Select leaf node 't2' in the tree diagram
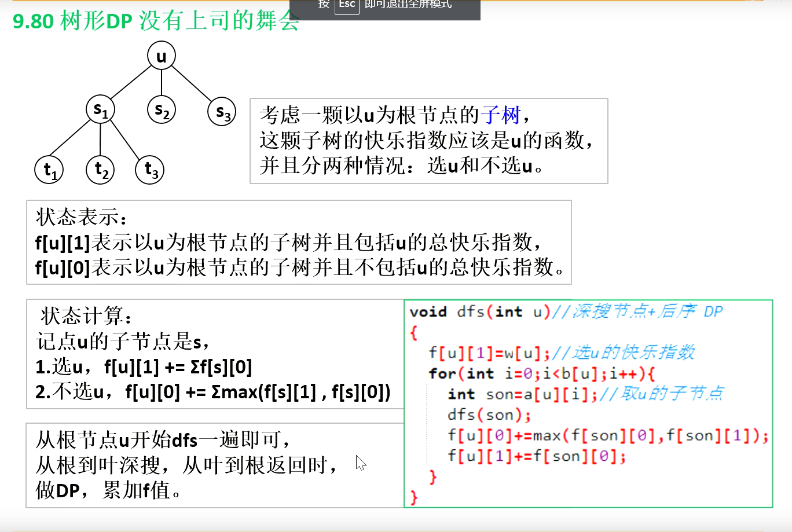 (101, 170)
